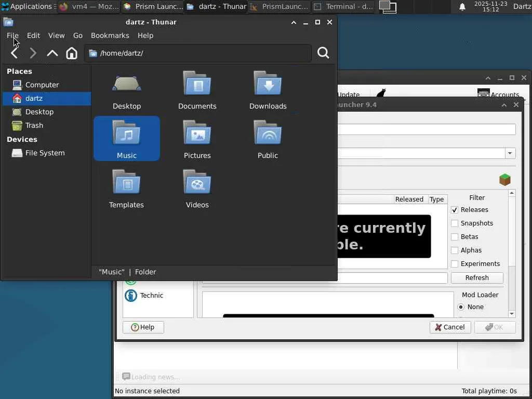Open the Edit menu
Screen dimensions: 532x399
click(x=33, y=35)
